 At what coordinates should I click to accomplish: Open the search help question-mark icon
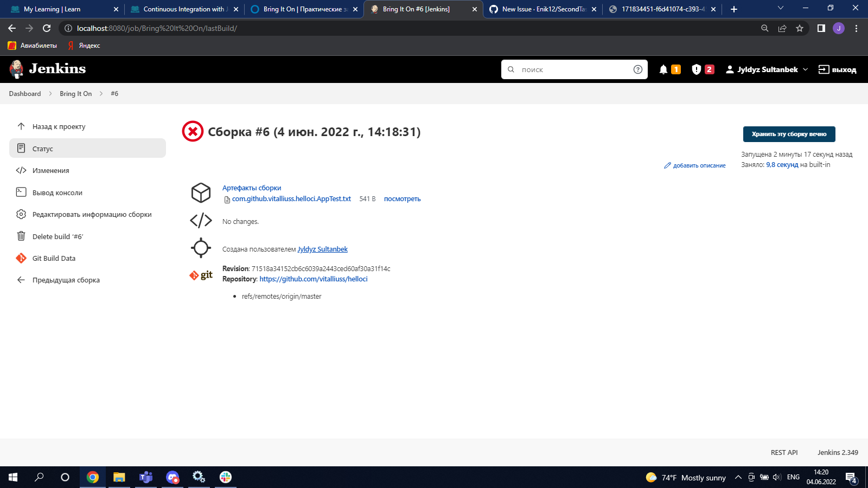coord(638,69)
